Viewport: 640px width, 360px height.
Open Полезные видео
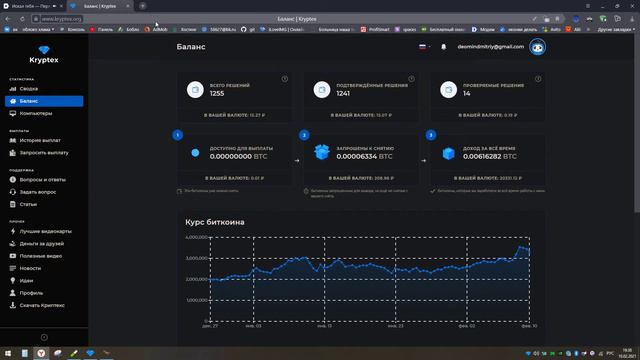click(x=41, y=256)
